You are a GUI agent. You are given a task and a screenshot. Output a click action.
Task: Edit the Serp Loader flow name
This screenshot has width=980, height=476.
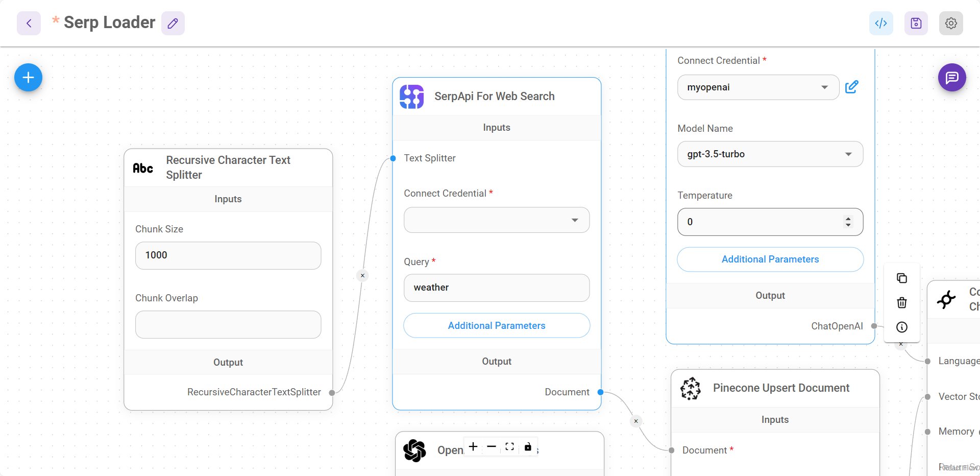pyautogui.click(x=173, y=23)
